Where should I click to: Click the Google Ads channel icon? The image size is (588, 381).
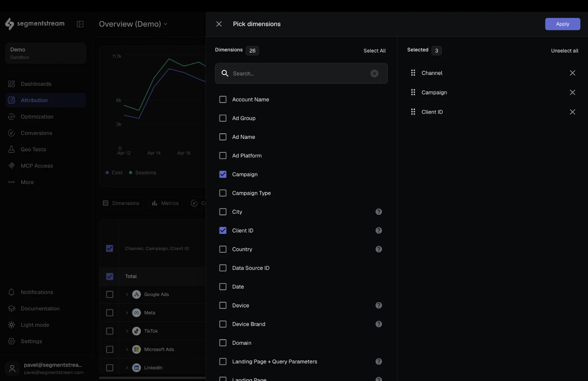[136, 294]
